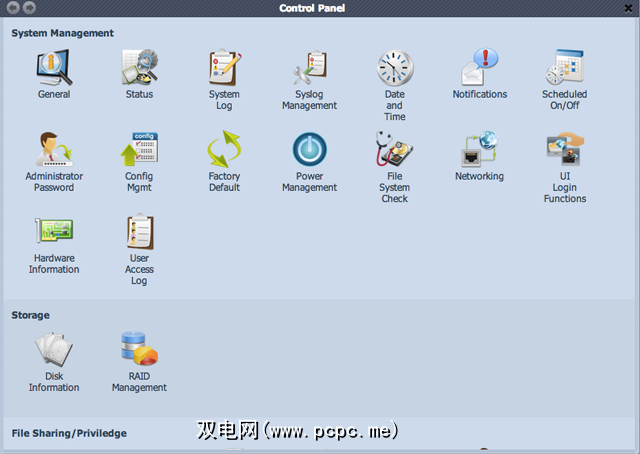This screenshot has width=640, height=454.
Task: Open the Config Mgmt icon
Action: (x=140, y=149)
